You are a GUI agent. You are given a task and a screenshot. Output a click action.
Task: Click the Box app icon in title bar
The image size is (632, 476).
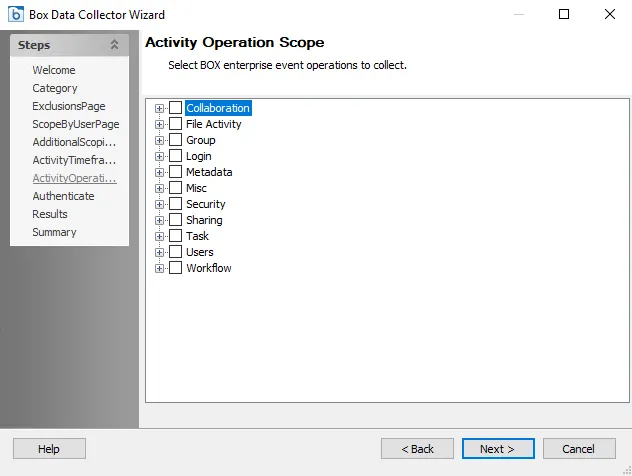(16, 14)
